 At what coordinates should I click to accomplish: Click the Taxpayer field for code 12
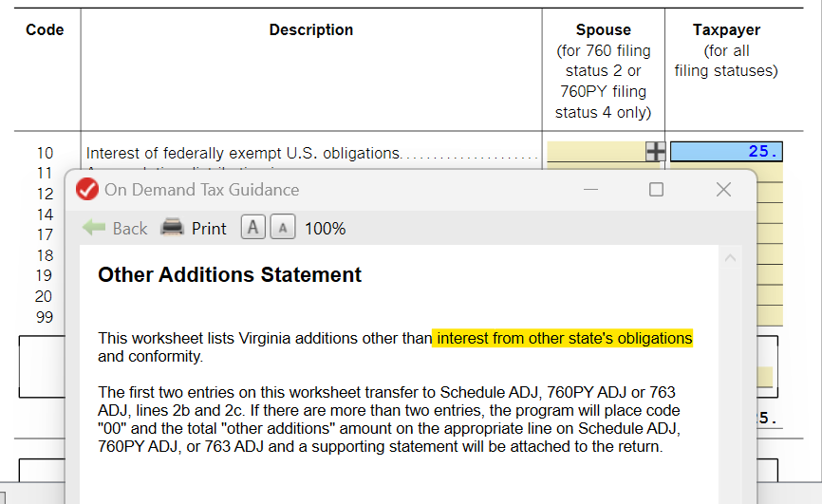pyautogui.click(x=770, y=193)
